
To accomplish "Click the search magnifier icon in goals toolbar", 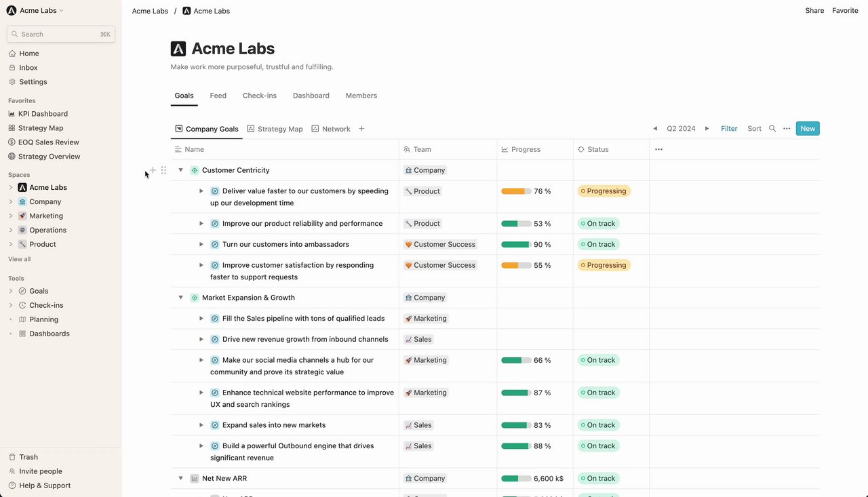I will [772, 129].
